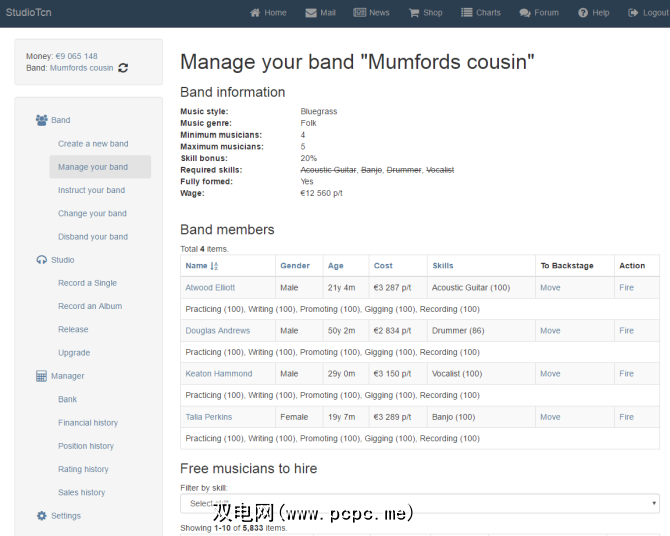Open Rating history
This screenshot has width=670, height=536.
tap(83, 469)
